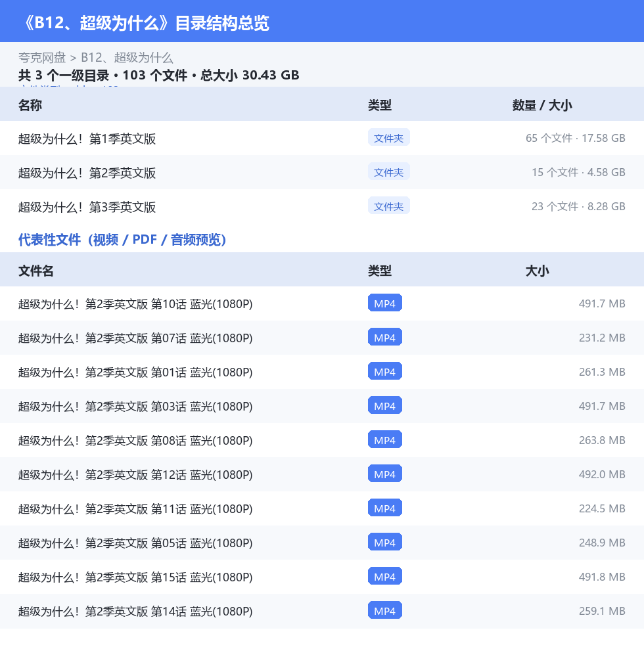
Task: Select the 259.1 MB size value
Action: pos(602,611)
